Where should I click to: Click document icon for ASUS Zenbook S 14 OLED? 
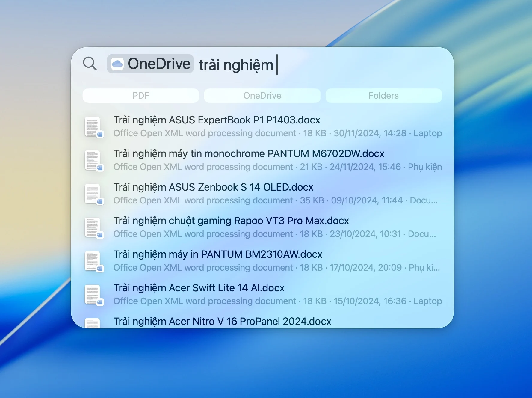pos(94,194)
